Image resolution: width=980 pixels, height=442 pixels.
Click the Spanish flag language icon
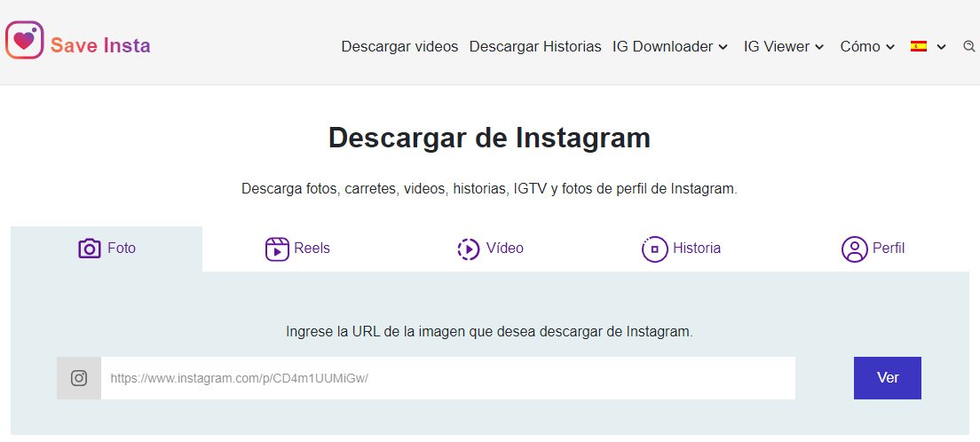(919, 46)
